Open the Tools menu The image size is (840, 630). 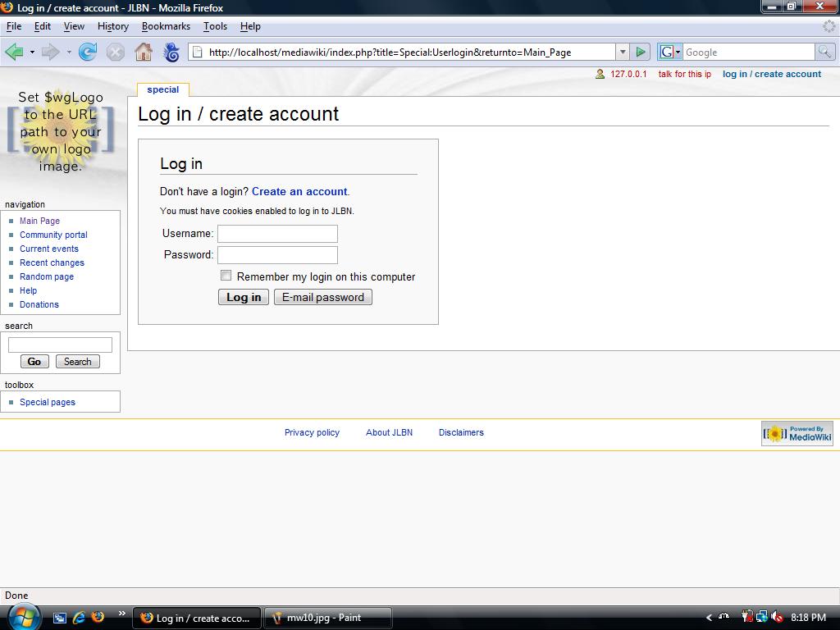(x=215, y=26)
